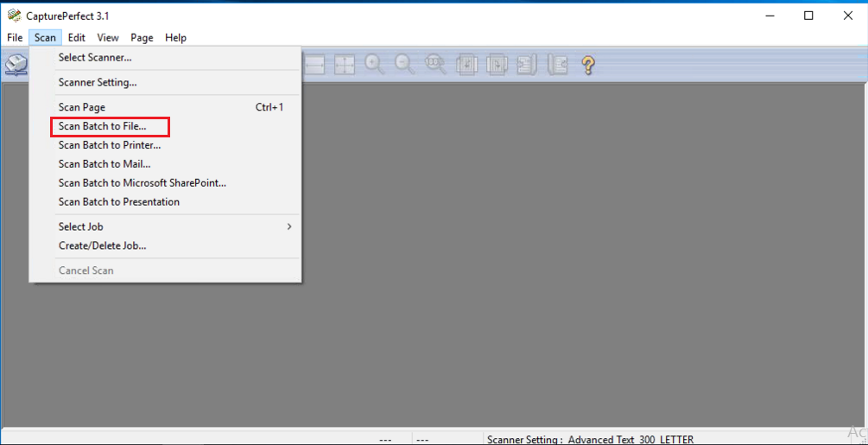Choose Scan Batch to Printer...
868x445 pixels.
click(x=166, y=145)
